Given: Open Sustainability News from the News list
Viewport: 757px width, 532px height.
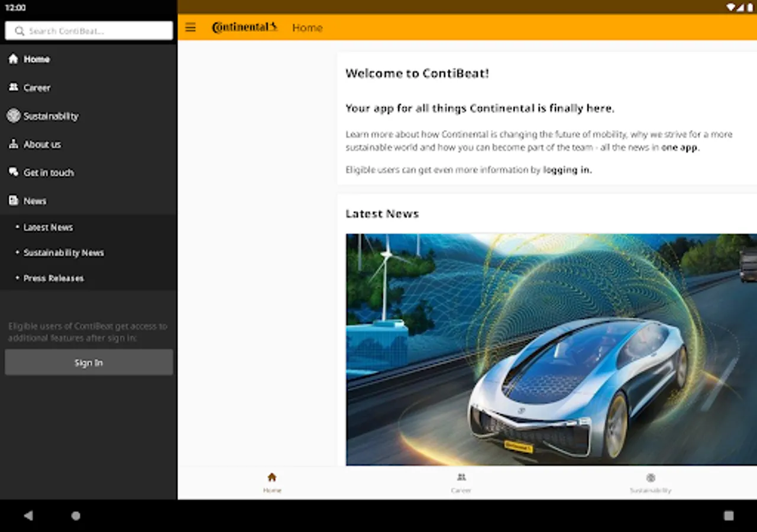Looking at the screenshot, I should click(64, 252).
